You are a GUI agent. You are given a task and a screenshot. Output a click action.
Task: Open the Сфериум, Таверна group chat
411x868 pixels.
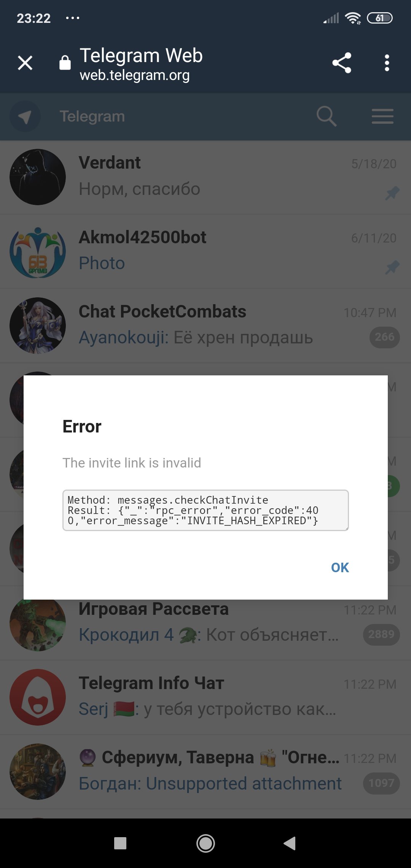(205, 771)
